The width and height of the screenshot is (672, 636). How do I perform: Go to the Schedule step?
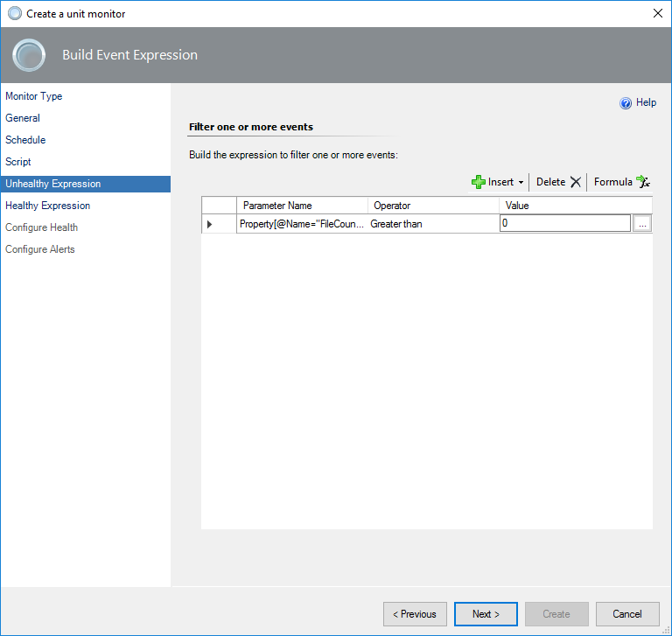point(25,140)
